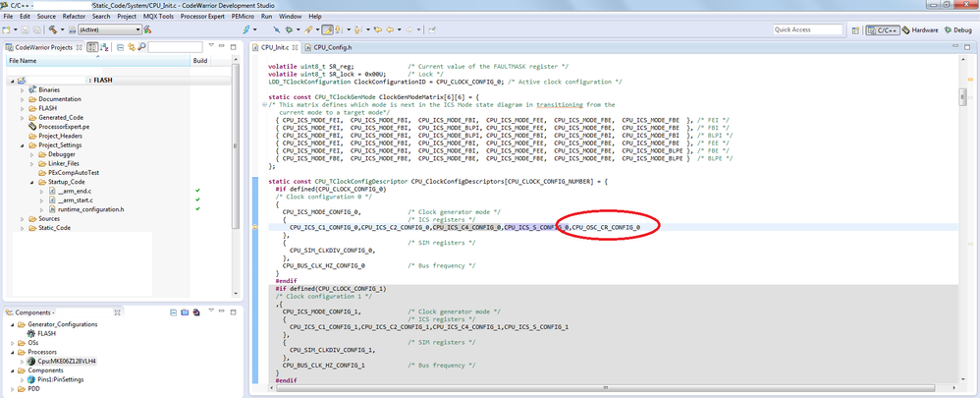The image size is (980, 398).
Task: Click the Processor Expert lightning icon
Action: 246,29
